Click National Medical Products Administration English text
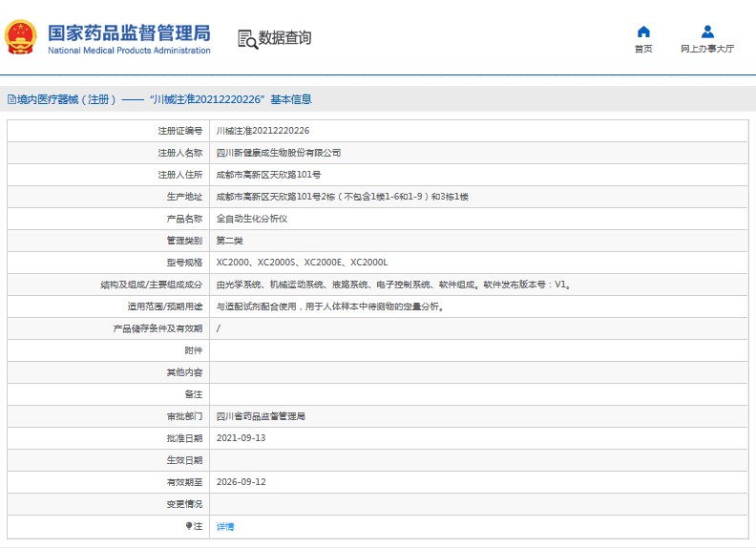756x549 pixels. (x=128, y=51)
